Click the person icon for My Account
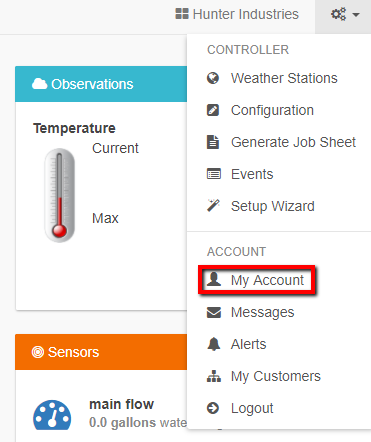The width and height of the screenshot is (371, 442). pyautogui.click(x=214, y=279)
